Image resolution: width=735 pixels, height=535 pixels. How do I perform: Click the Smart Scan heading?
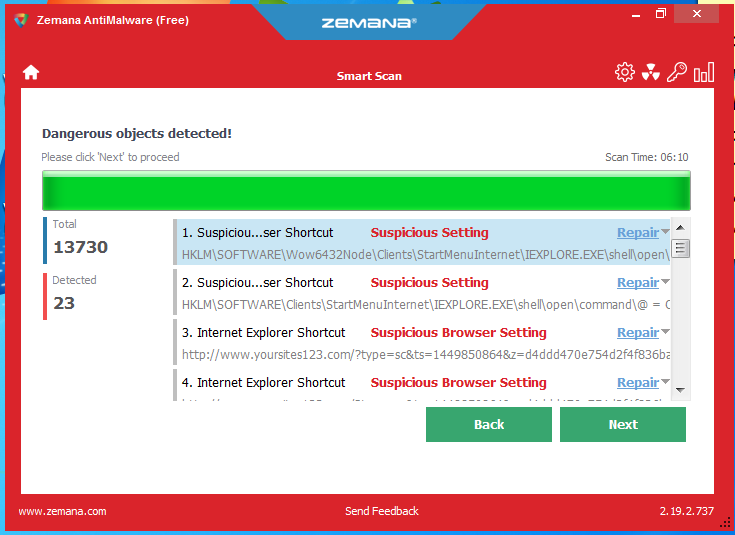369,76
